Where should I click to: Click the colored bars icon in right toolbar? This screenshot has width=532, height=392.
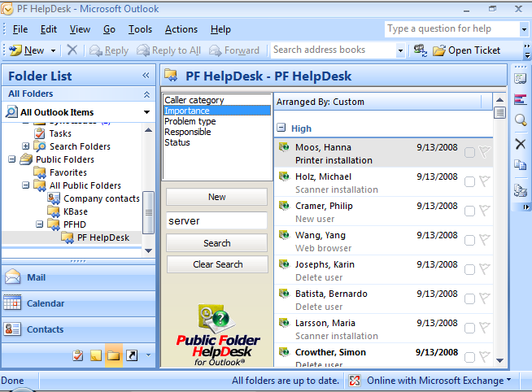coord(520,100)
